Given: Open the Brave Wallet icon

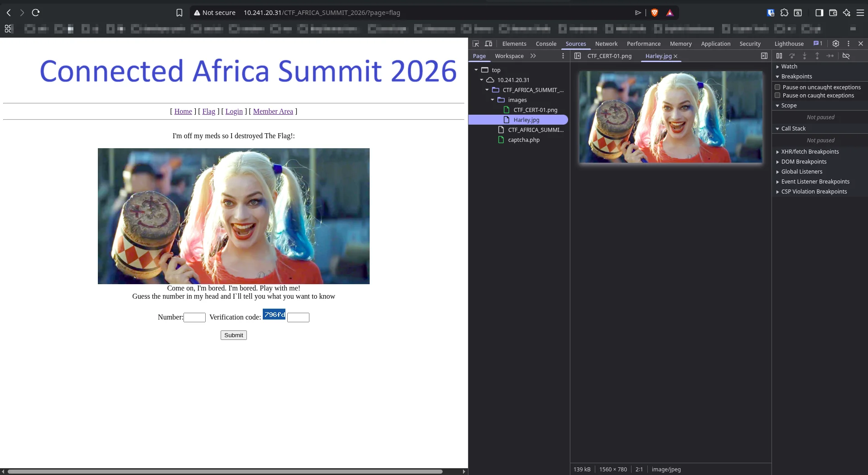Looking at the screenshot, I should (x=833, y=13).
